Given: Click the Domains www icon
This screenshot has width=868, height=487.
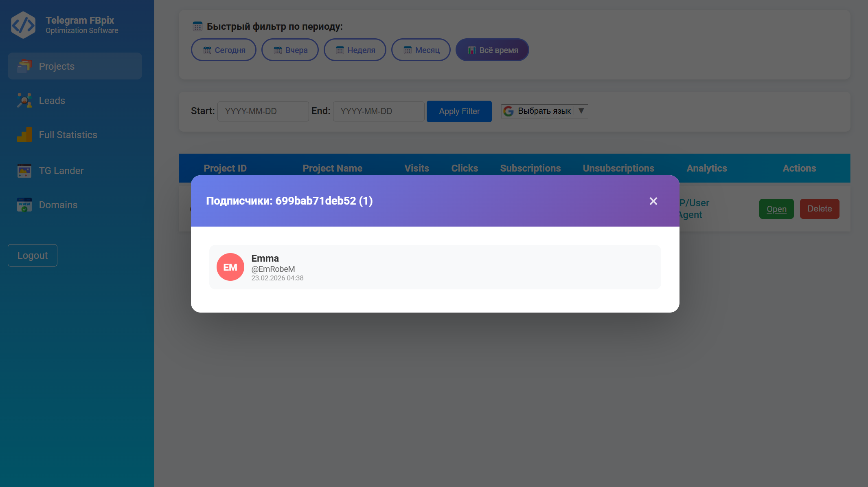Looking at the screenshot, I should [24, 205].
